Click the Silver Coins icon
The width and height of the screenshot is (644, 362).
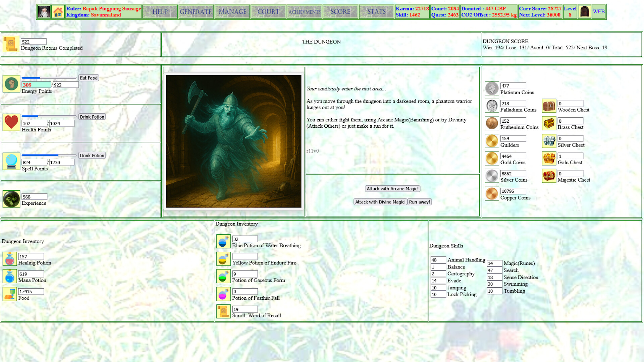click(492, 176)
